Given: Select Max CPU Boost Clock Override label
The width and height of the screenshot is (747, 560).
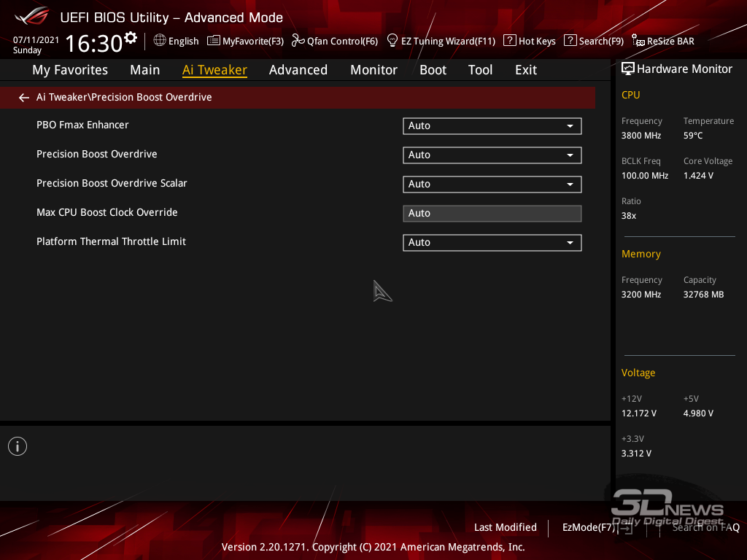Looking at the screenshot, I should pyautogui.click(x=107, y=212).
